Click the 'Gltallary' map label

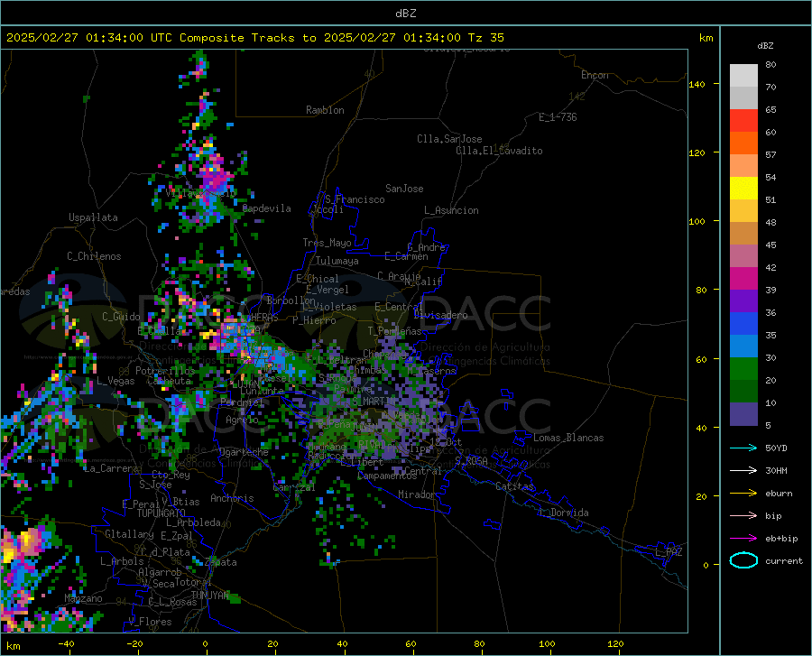pyautogui.click(x=129, y=534)
